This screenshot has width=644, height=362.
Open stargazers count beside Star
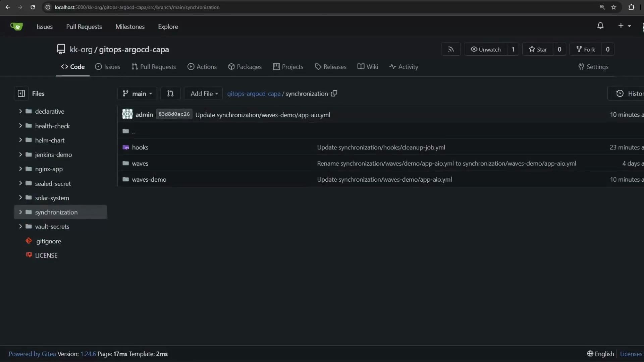click(559, 49)
